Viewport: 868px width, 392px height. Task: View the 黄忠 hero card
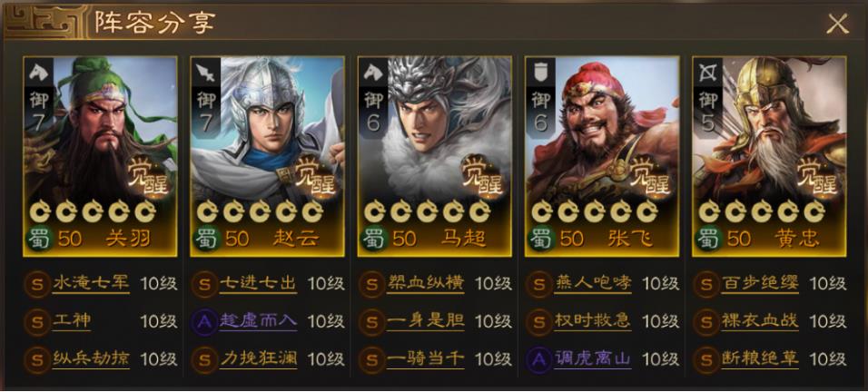pos(769,156)
